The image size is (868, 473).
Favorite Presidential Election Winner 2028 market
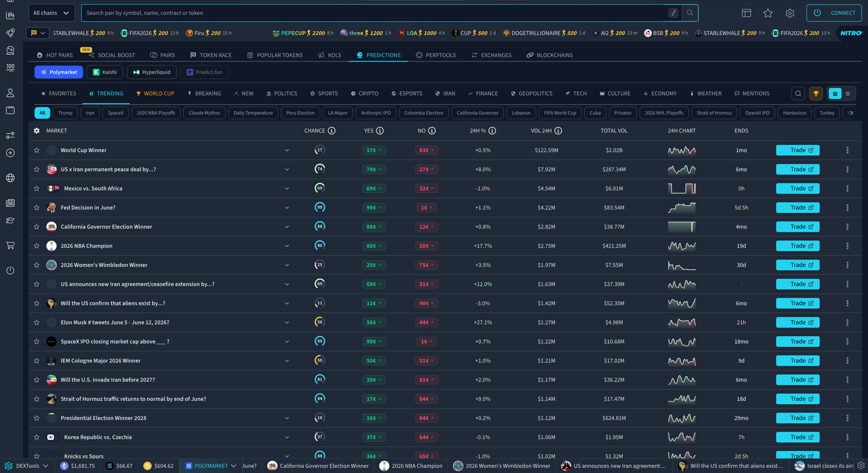click(x=36, y=418)
